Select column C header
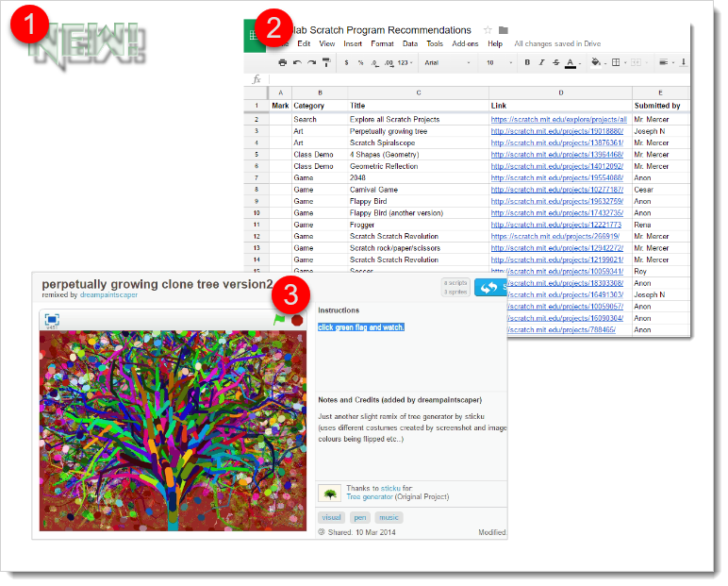728x586 pixels. tap(419, 92)
